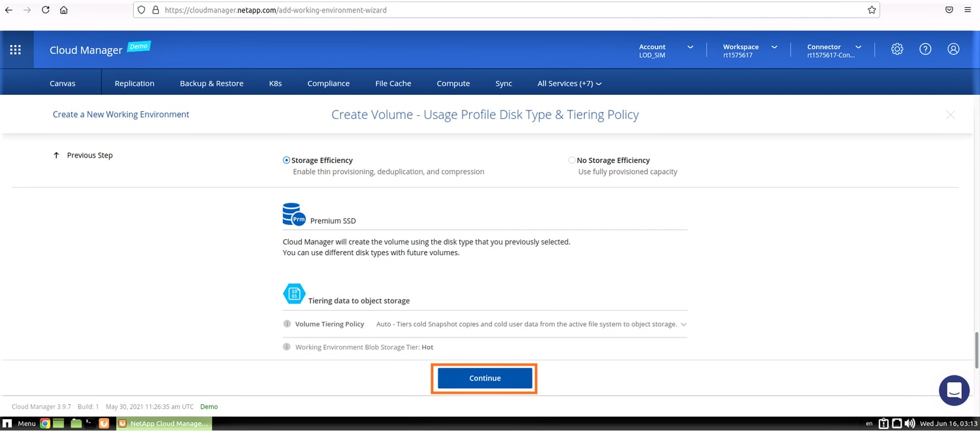The width and height of the screenshot is (980, 431).
Task: Click the Continue button
Action: pos(484,378)
